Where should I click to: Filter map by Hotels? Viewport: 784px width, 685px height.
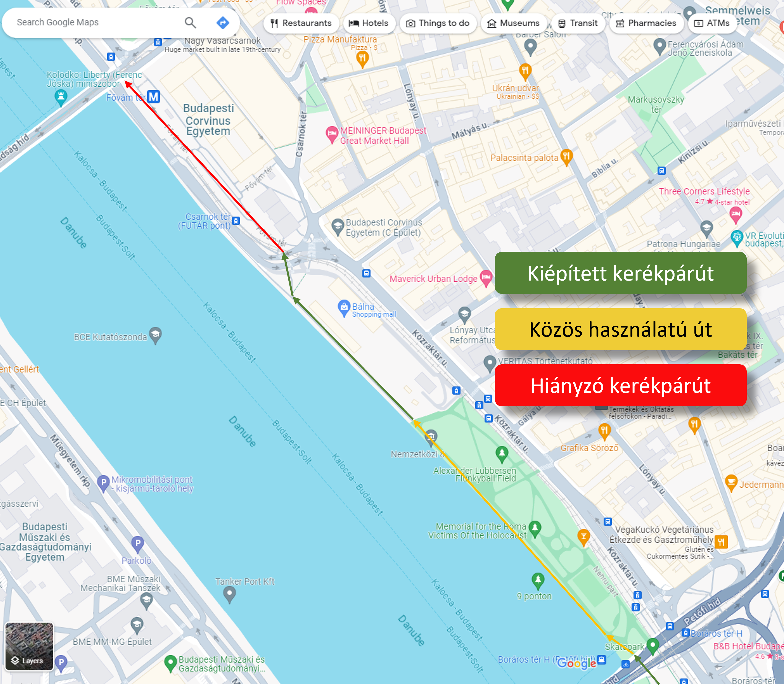pos(369,23)
